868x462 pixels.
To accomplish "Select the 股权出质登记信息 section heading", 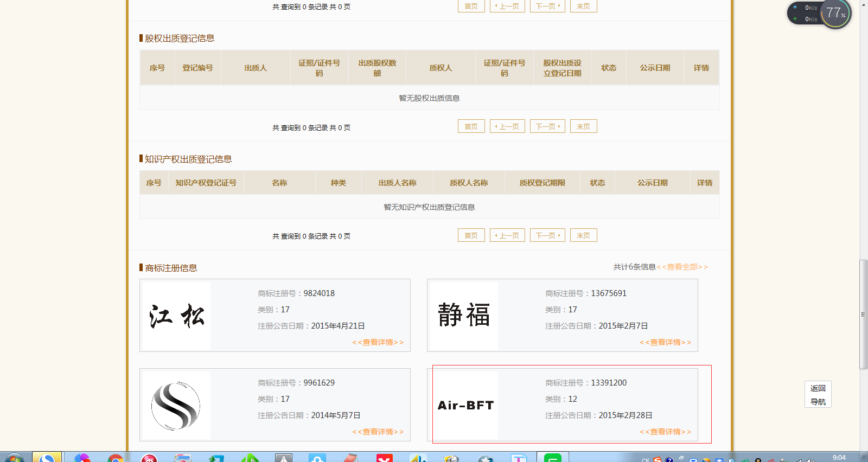I will [x=180, y=38].
